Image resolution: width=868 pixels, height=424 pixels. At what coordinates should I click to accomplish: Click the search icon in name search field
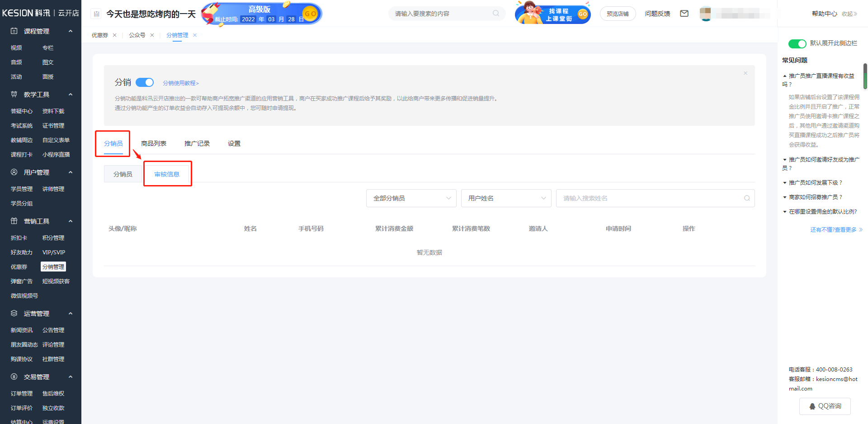pos(747,198)
